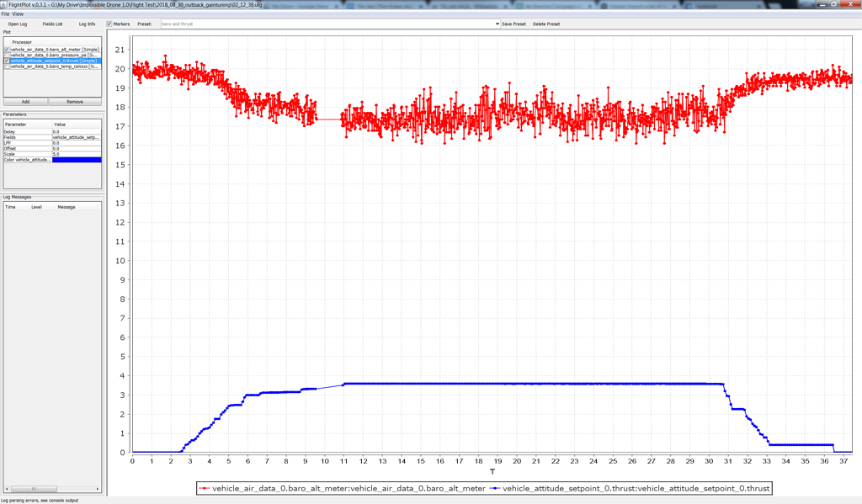The height and width of the screenshot is (504, 862).
Task: Enable the baro_temp_celcius processor checkbox
Action: coord(8,66)
